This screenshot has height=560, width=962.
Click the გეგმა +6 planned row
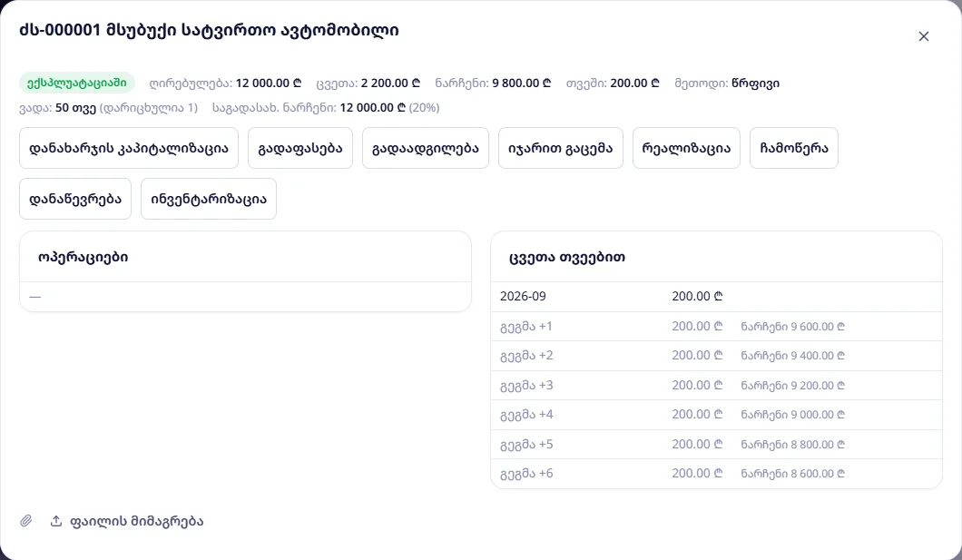[x=716, y=474]
